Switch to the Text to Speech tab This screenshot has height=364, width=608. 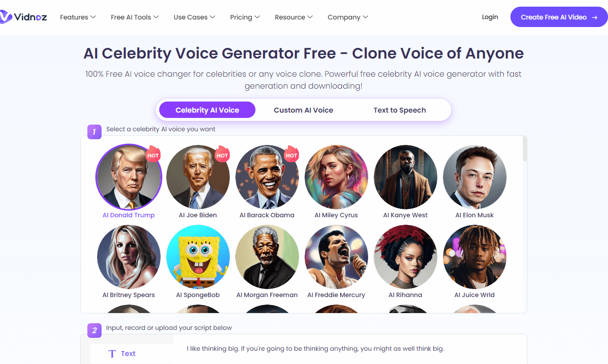coord(400,110)
